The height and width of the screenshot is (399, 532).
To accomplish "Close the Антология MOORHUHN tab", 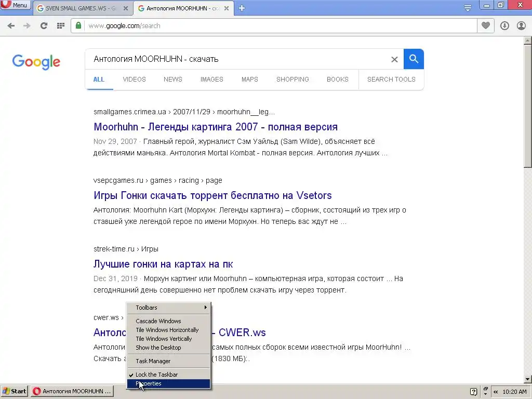I will (227, 8).
